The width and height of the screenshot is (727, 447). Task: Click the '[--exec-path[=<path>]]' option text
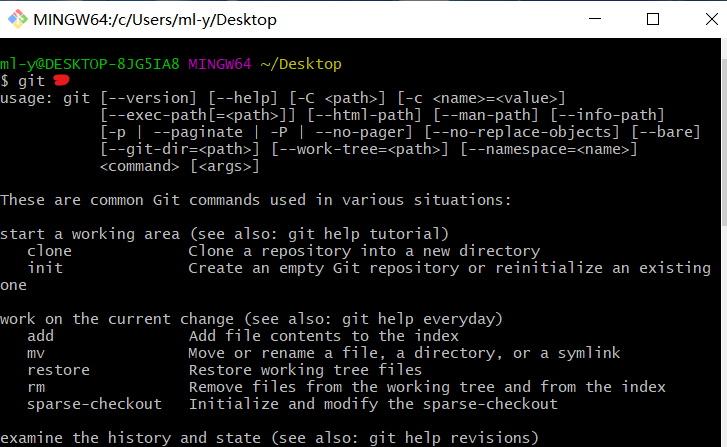click(198, 115)
